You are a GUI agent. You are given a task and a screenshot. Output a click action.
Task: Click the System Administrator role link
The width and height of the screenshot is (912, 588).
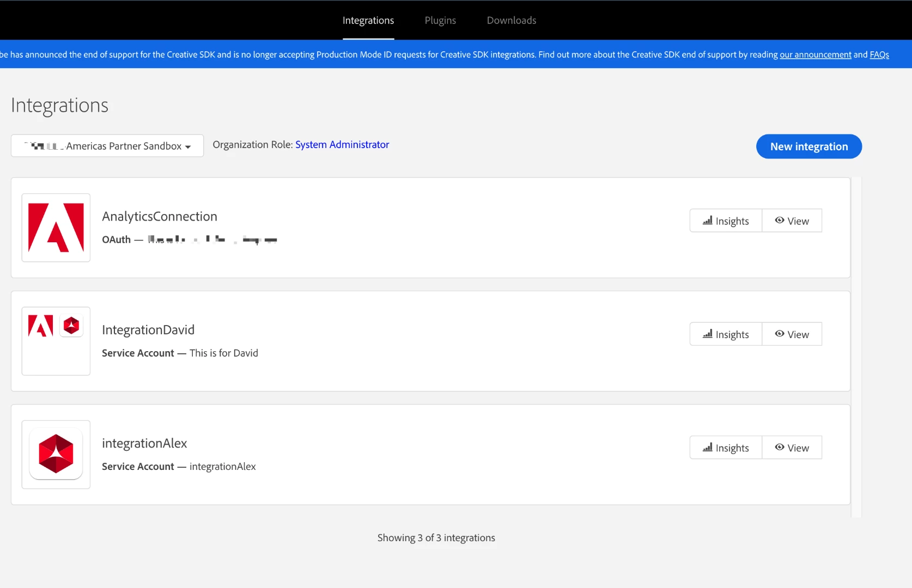point(342,145)
